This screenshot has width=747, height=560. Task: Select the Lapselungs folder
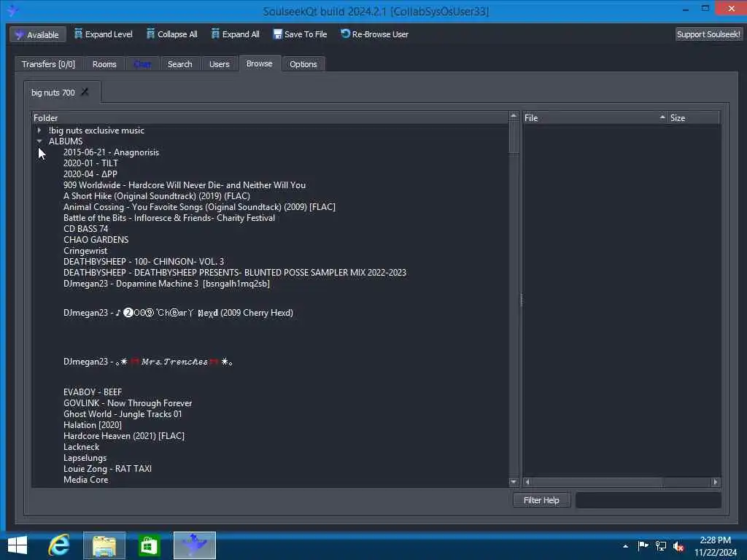[85, 458]
